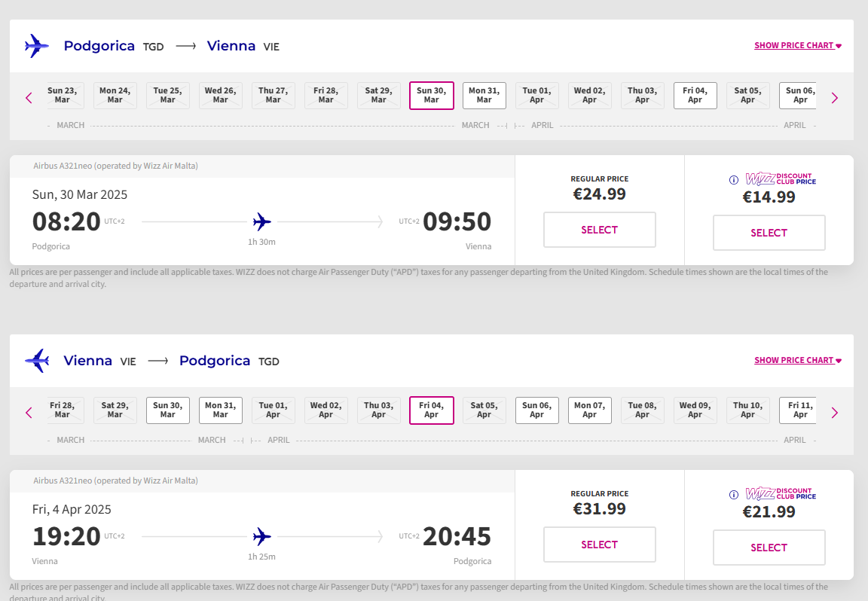Click the Wizz Discount Club logo on the return fare
868x601 pixels.
(780, 494)
